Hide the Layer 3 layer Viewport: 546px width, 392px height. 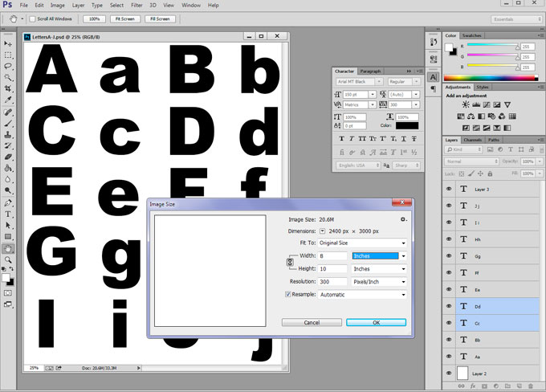pos(449,189)
